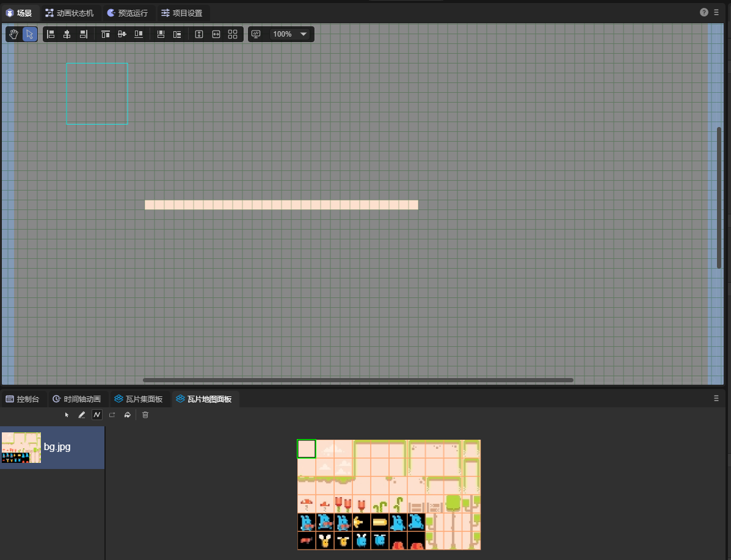The height and width of the screenshot is (560, 731).
Task: Click the scene horizontal scrollbar
Action: (358, 380)
